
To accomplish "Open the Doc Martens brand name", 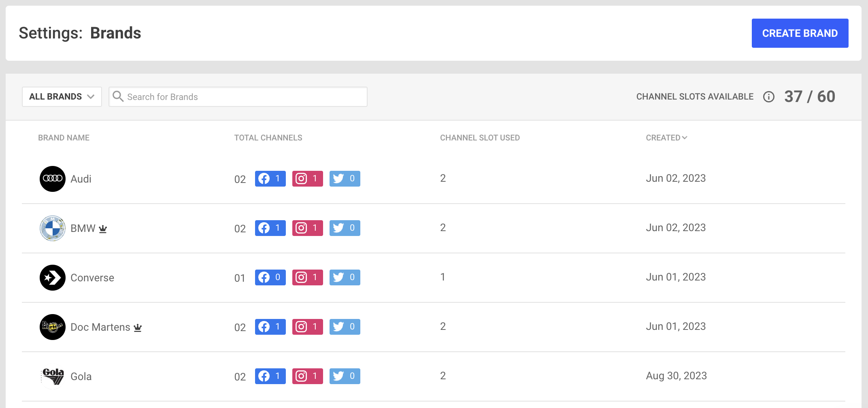I will pos(100,327).
